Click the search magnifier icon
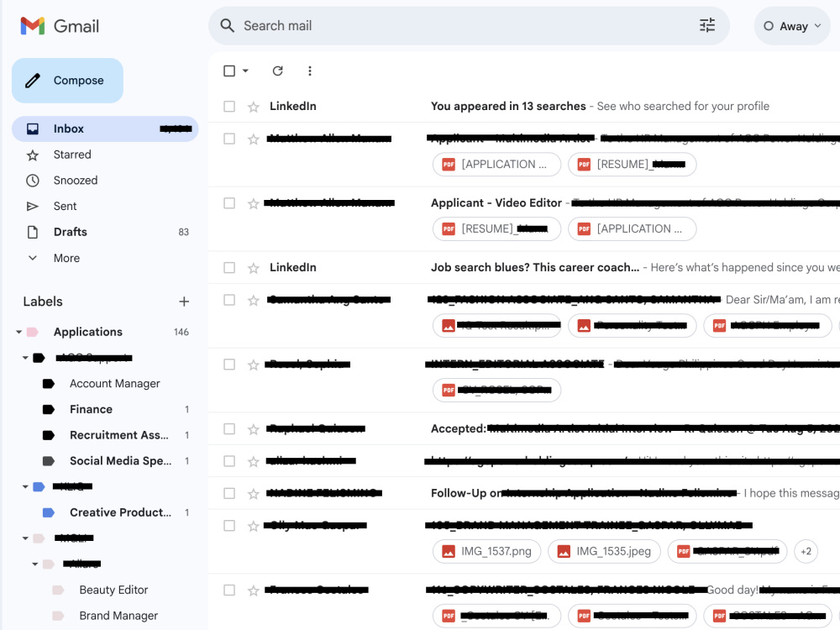Viewport: 840px width, 630px height. pos(227,26)
